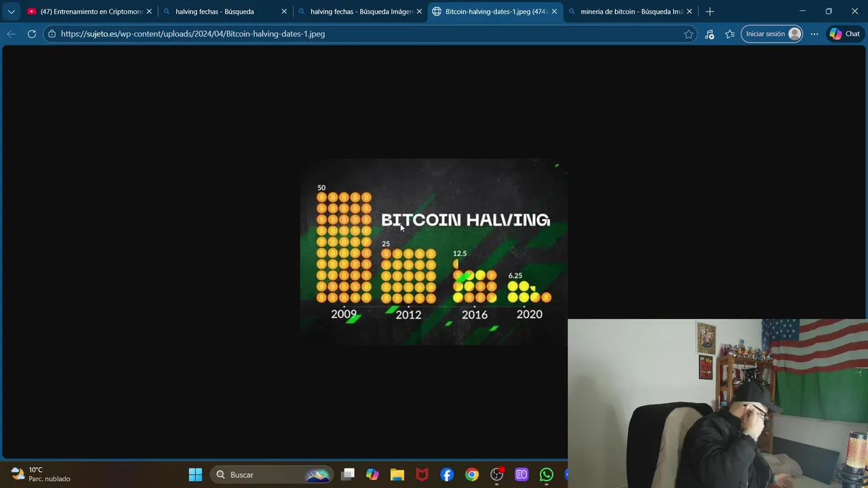Open WhatsApp from the taskbar
This screenshot has height=488, width=868.
coord(547,474)
